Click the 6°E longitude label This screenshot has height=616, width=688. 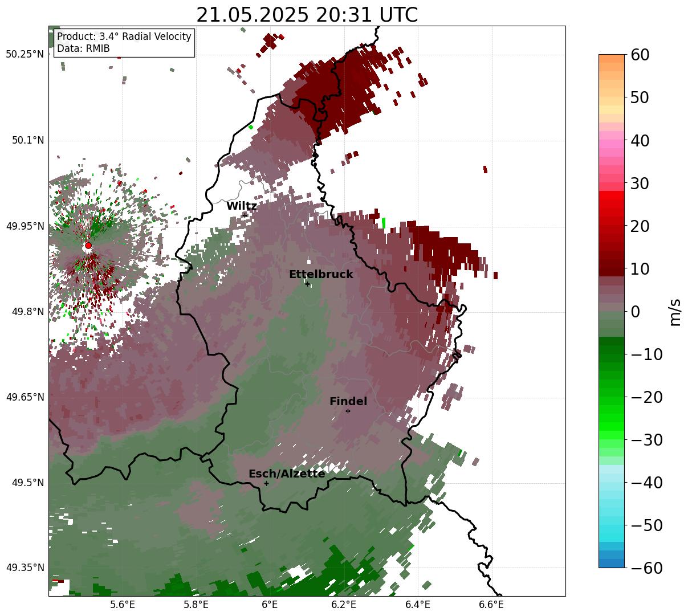(270, 604)
